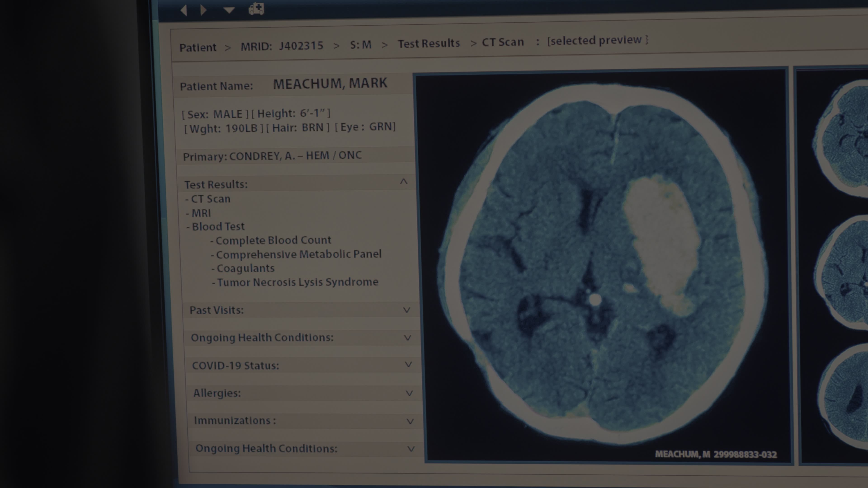
Task: Open the toolbar down-arrow menu
Action: click(229, 10)
